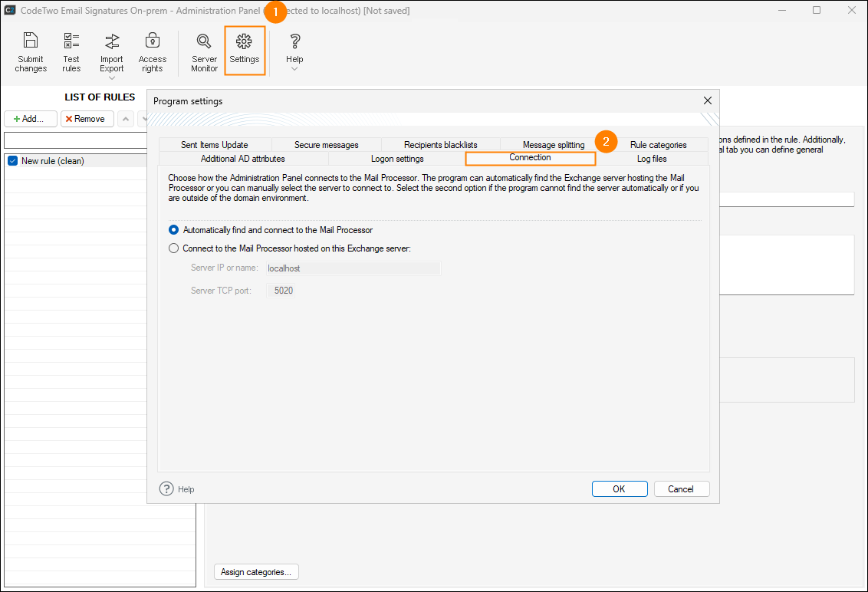
Task: Cancel the Program settings dialog
Action: pos(680,489)
